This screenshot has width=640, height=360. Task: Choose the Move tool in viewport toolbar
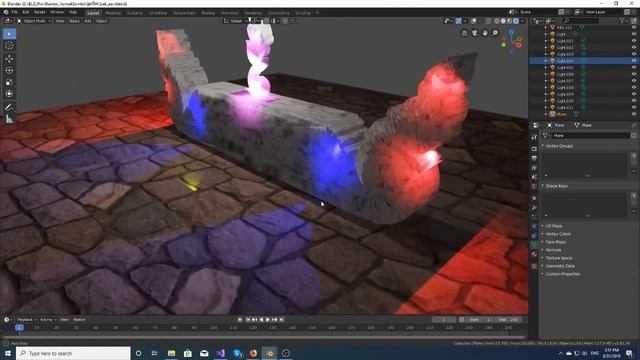[9, 59]
